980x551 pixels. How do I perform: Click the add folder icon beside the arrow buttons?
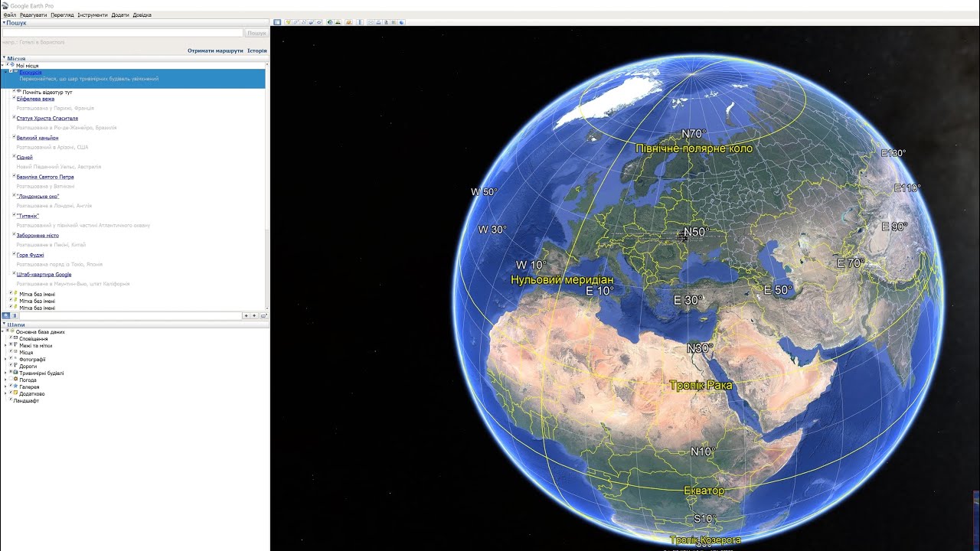pos(263,315)
